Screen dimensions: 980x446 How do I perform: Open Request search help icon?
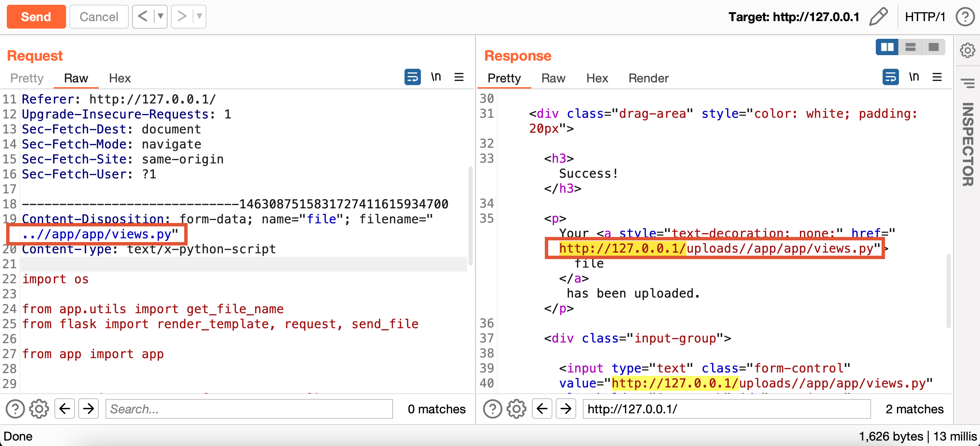tap(15, 409)
